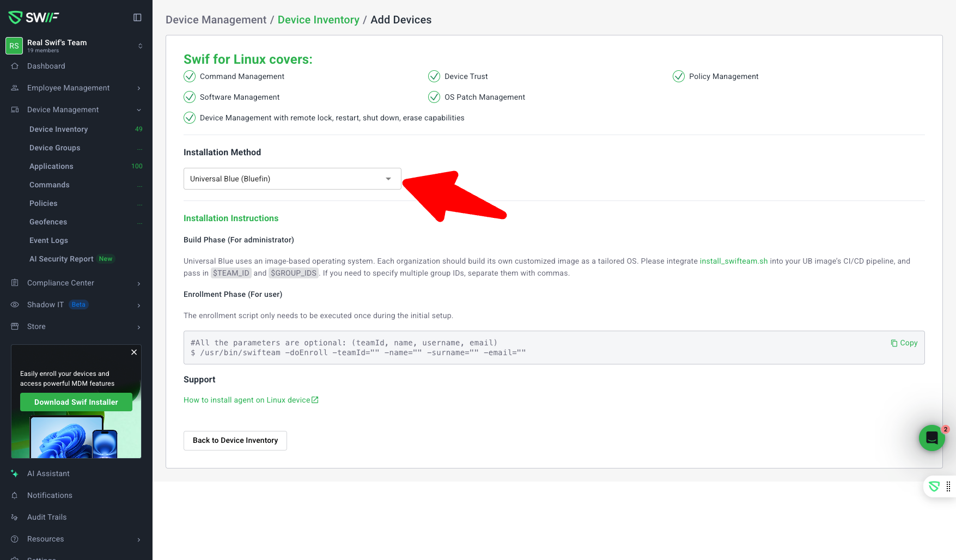Collapse the sidebar with the panel icon

coord(137,17)
